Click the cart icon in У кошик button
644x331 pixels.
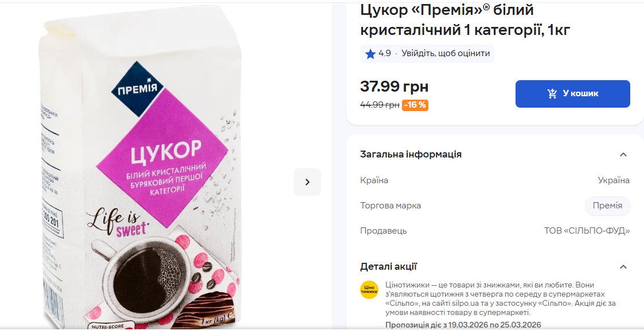552,93
